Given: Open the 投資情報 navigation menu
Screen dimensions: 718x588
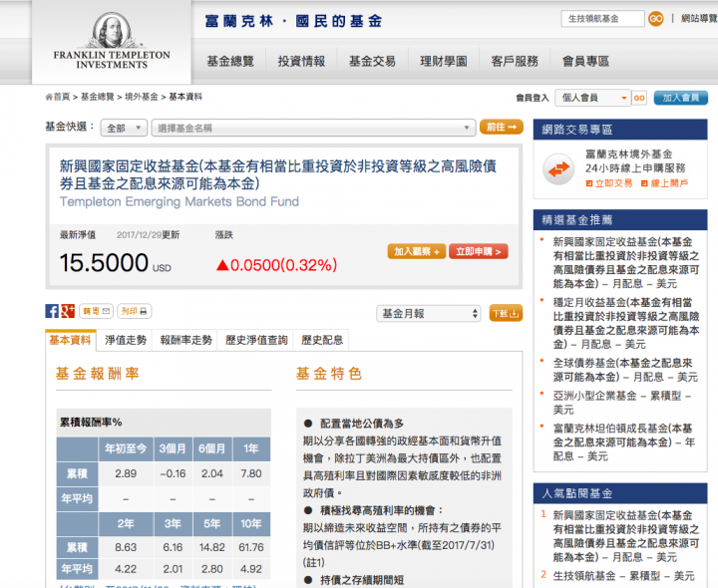Looking at the screenshot, I should click(x=301, y=62).
